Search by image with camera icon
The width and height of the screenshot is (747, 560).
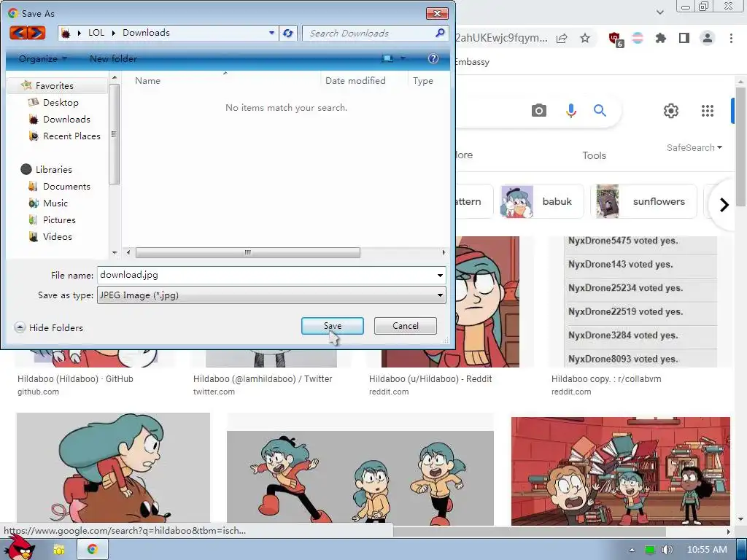tap(539, 111)
